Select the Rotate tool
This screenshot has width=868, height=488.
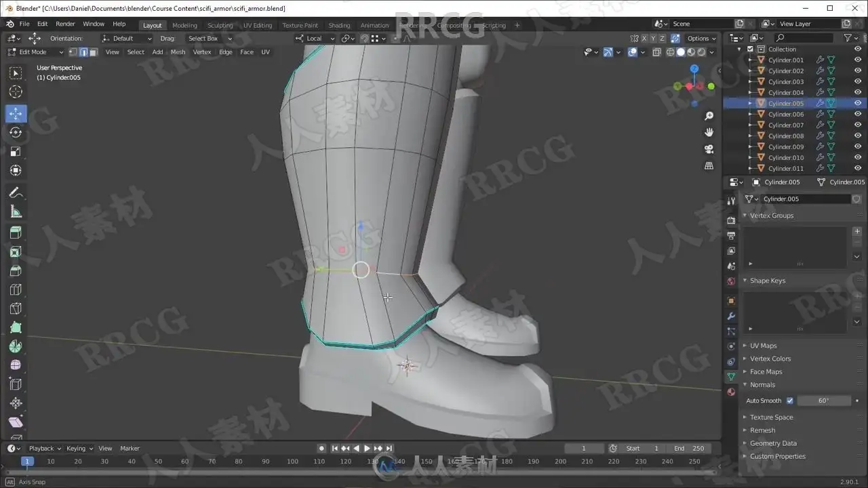pos(16,132)
